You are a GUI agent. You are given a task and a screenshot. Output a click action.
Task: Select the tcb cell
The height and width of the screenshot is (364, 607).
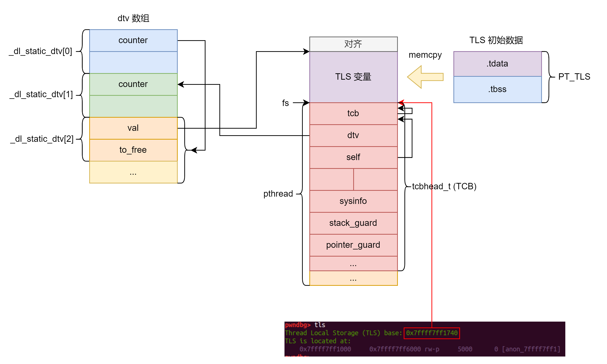click(353, 113)
